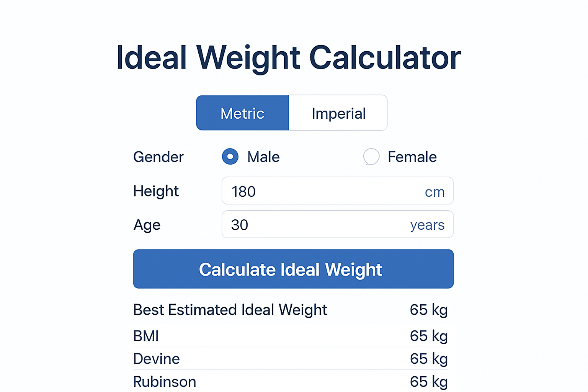Click the 180 value in Height field
The height and width of the screenshot is (392, 588).
click(x=243, y=191)
